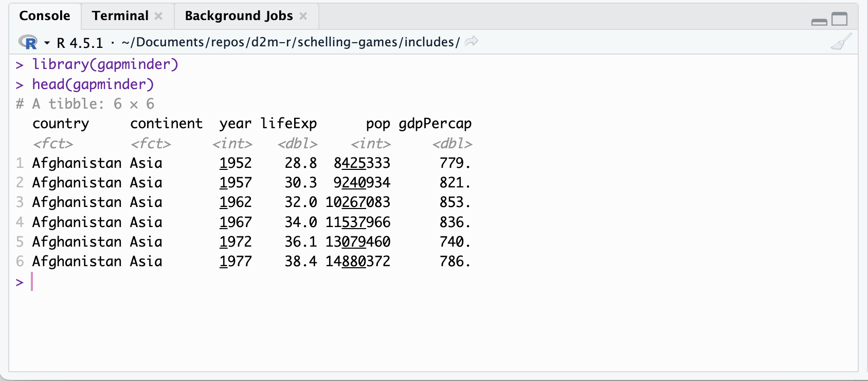Click the schelling-games working directory path
Image resolution: width=868 pixels, height=381 pixels.
[x=291, y=42]
